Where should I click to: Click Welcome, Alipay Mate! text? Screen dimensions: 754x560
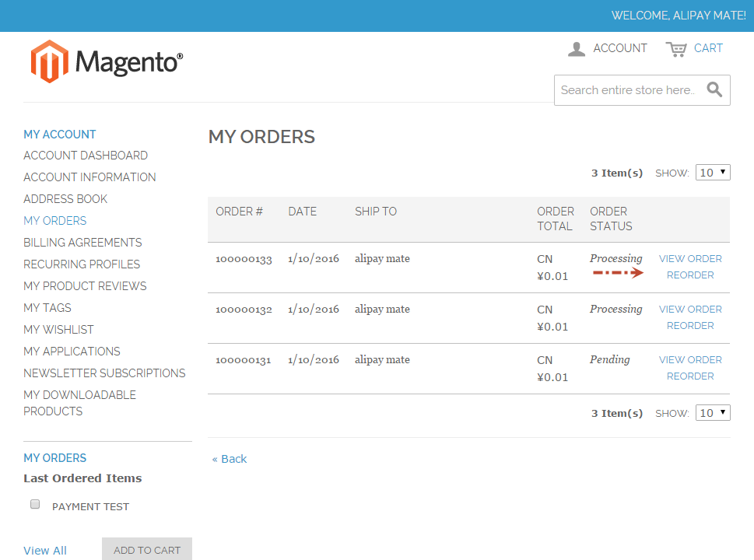tap(679, 16)
